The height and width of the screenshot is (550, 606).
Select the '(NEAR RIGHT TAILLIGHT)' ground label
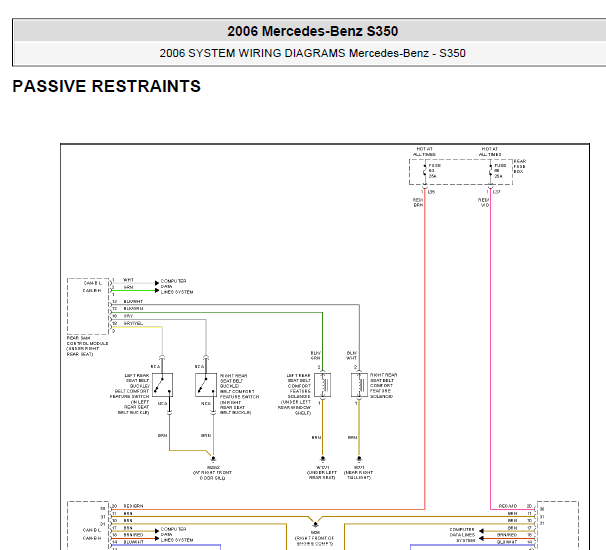[358, 475]
